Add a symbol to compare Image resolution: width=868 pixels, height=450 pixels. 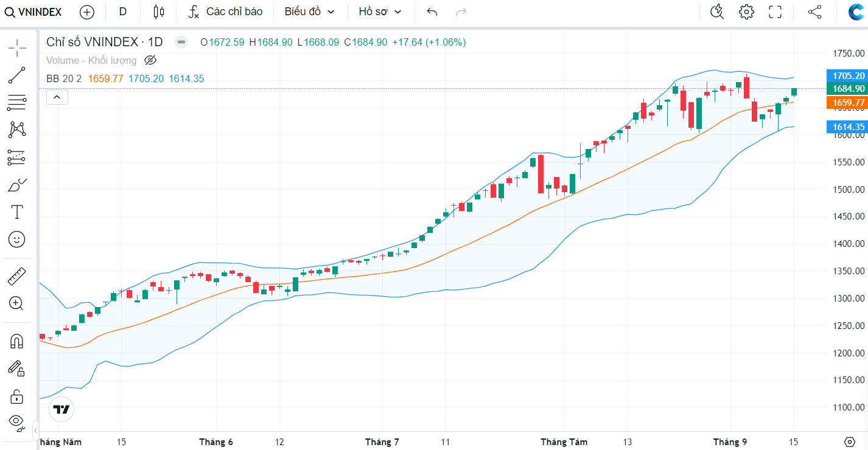(87, 12)
